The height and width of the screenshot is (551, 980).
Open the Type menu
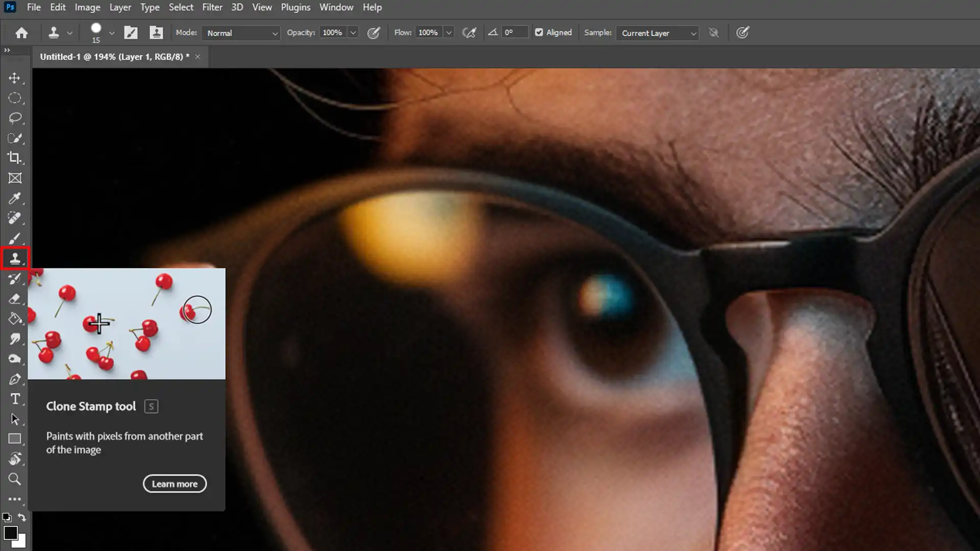click(150, 7)
